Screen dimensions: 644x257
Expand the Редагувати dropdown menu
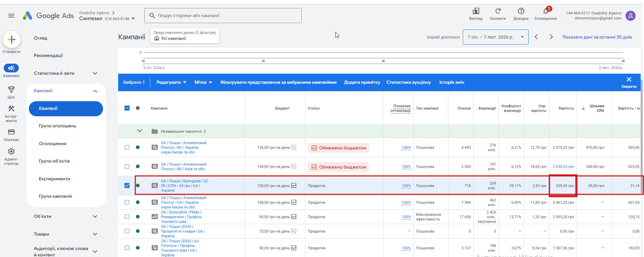[171, 82]
